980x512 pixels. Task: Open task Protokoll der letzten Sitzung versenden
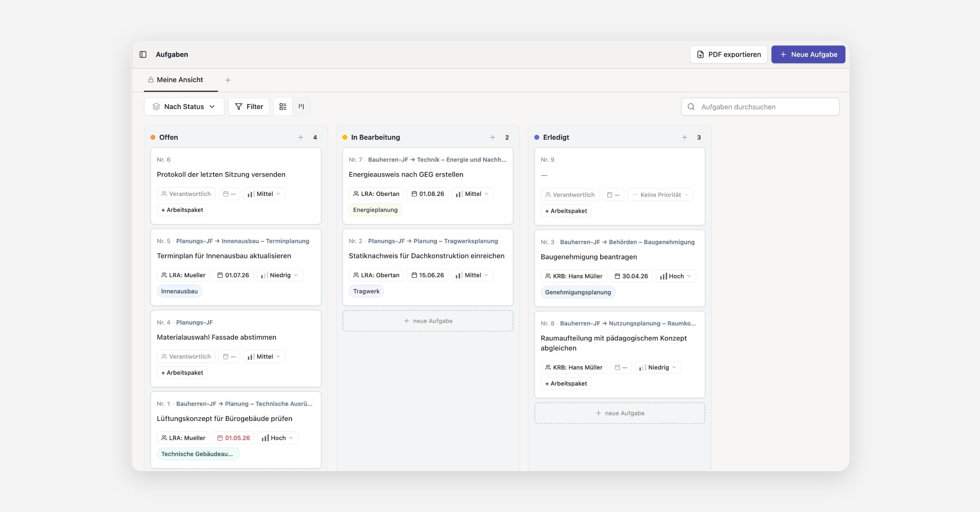[x=221, y=174]
